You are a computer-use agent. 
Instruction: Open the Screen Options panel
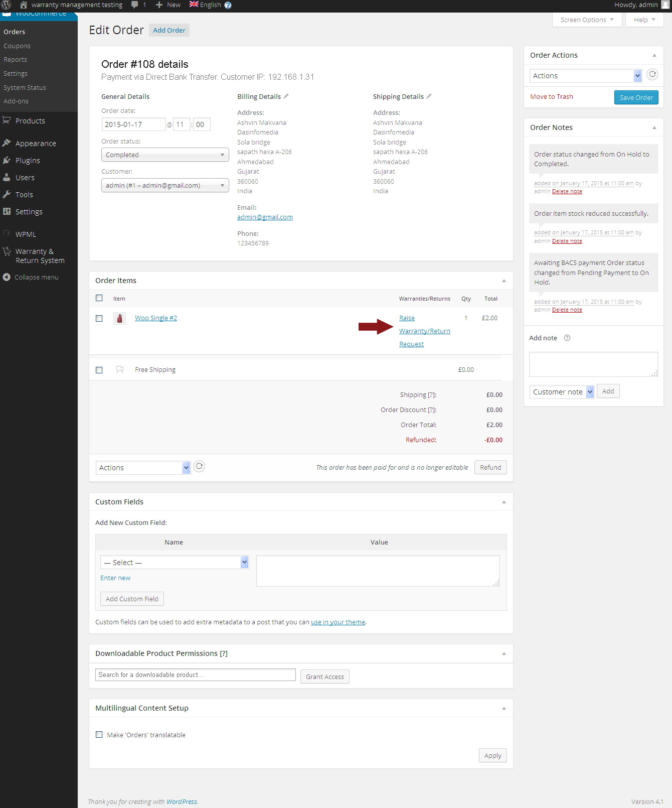(587, 20)
